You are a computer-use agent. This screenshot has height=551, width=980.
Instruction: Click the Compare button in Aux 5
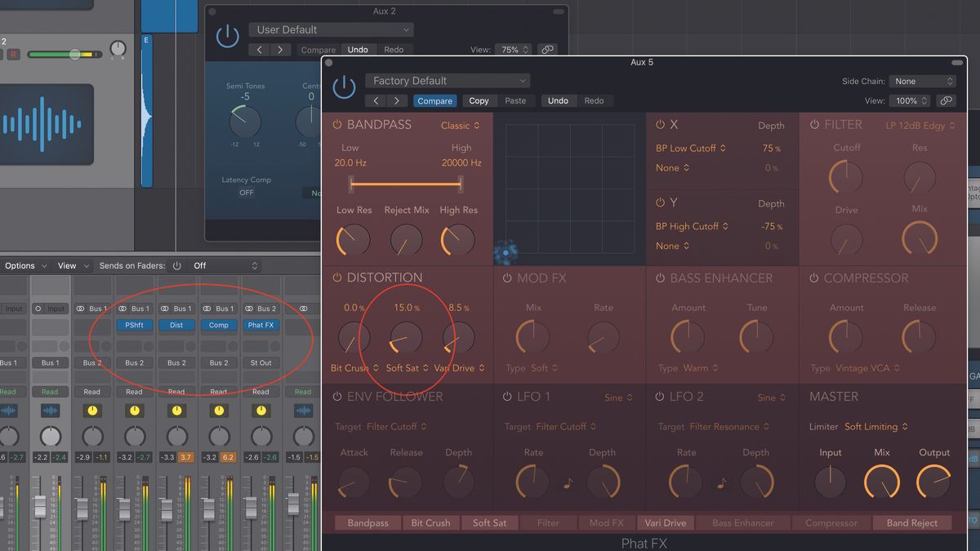coord(434,100)
